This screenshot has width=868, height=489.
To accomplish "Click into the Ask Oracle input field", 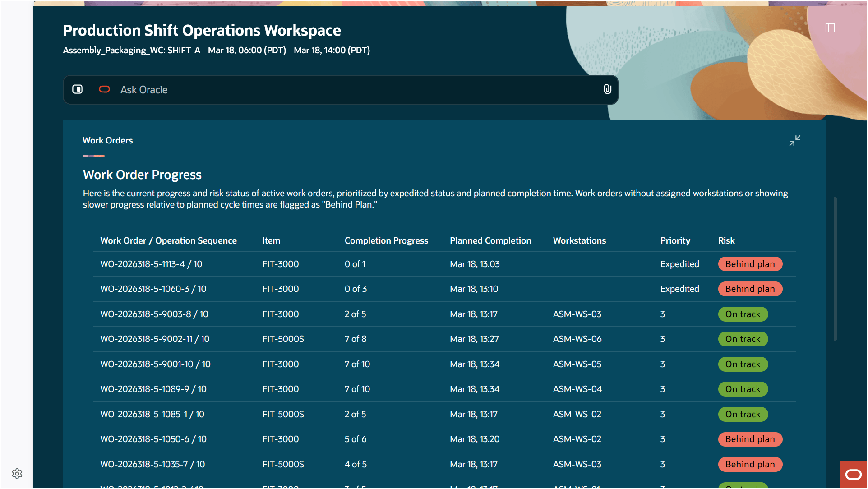I will [316, 89].
